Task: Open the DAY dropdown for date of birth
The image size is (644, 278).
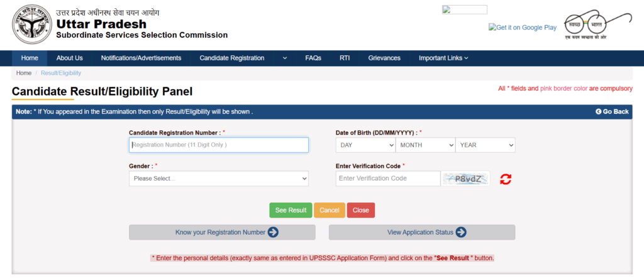Action: (x=365, y=145)
